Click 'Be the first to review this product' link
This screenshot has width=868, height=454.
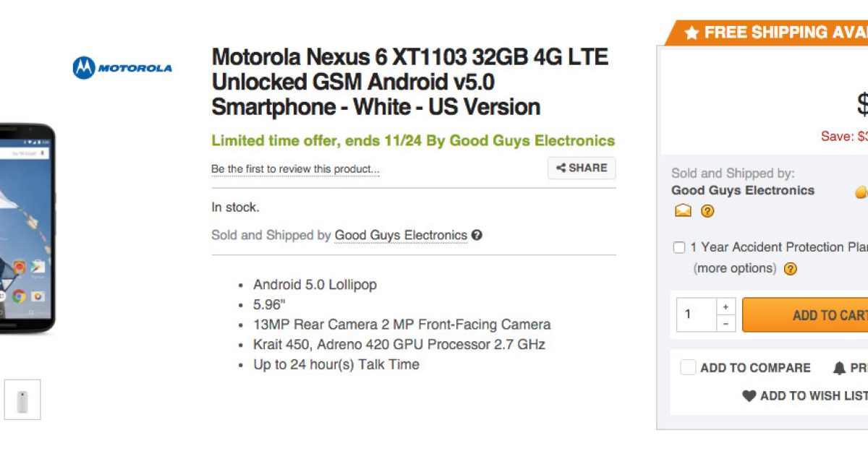point(295,169)
